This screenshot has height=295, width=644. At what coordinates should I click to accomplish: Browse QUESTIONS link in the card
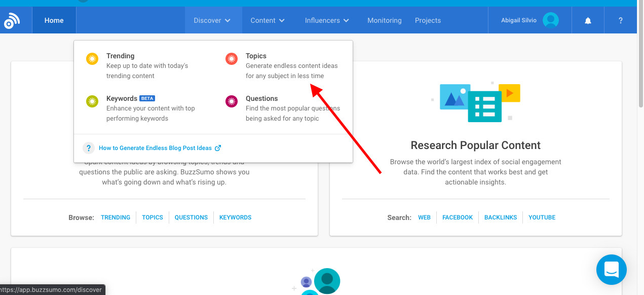click(191, 217)
